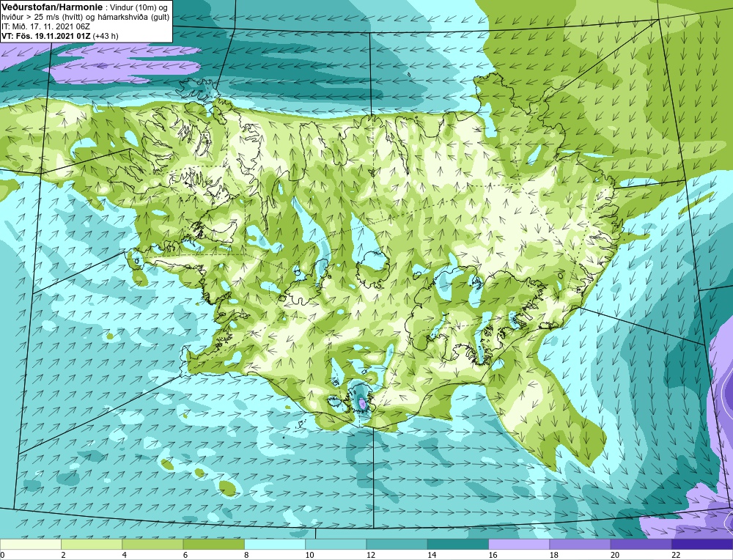Click the 'IT: Mið. 17. 11. 2021 06Z' line
The height and width of the screenshot is (560, 733).
(45, 26)
